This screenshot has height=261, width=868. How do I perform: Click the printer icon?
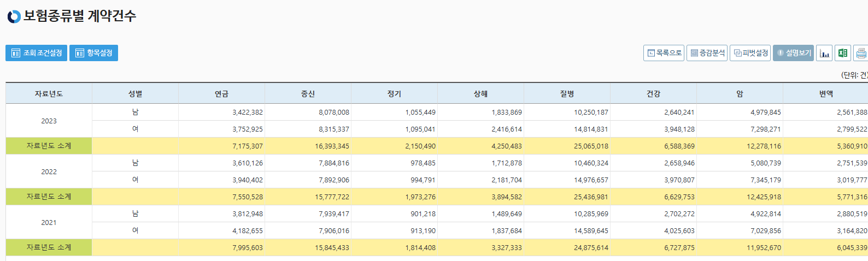click(861, 53)
